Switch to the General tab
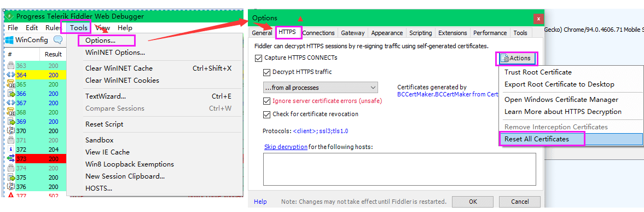 click(x=262, y=33)
